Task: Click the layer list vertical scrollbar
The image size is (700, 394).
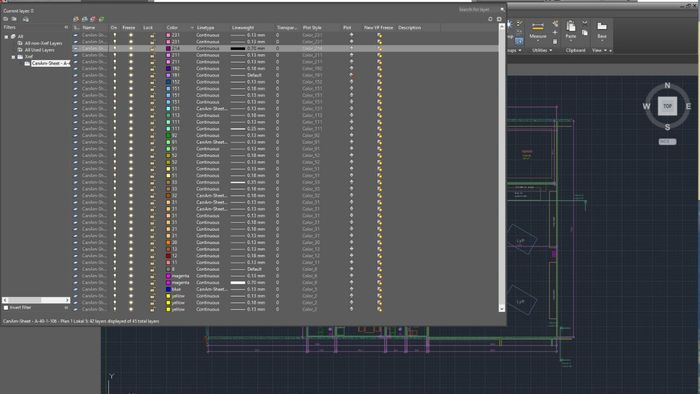Action: click(x=501, y=167)
